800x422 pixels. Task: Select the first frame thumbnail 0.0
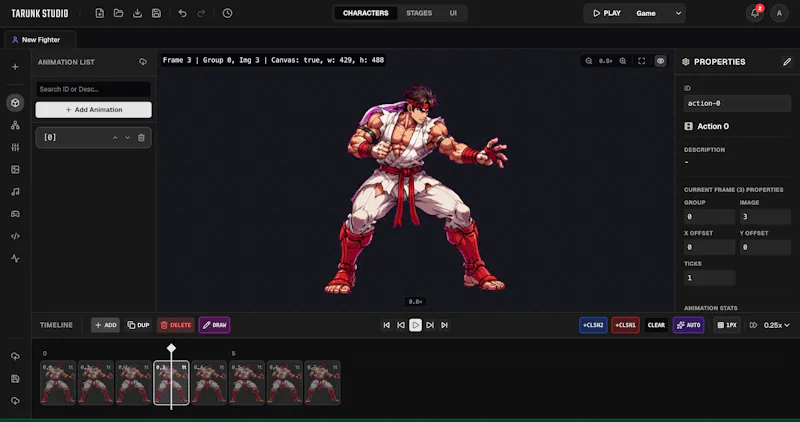(x=58, y=383)
